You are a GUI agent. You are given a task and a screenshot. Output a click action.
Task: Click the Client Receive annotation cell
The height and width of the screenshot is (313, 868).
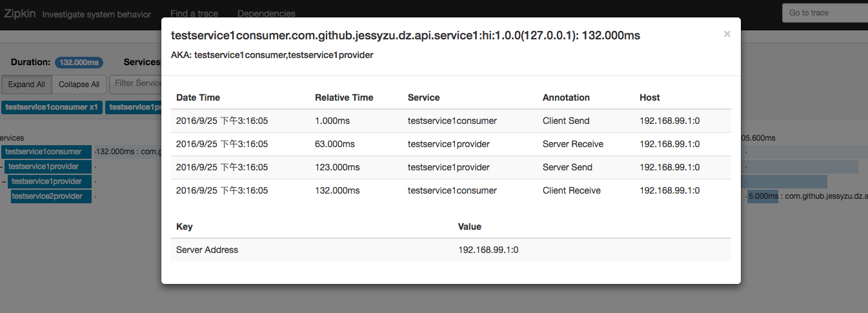coord(572,190)
